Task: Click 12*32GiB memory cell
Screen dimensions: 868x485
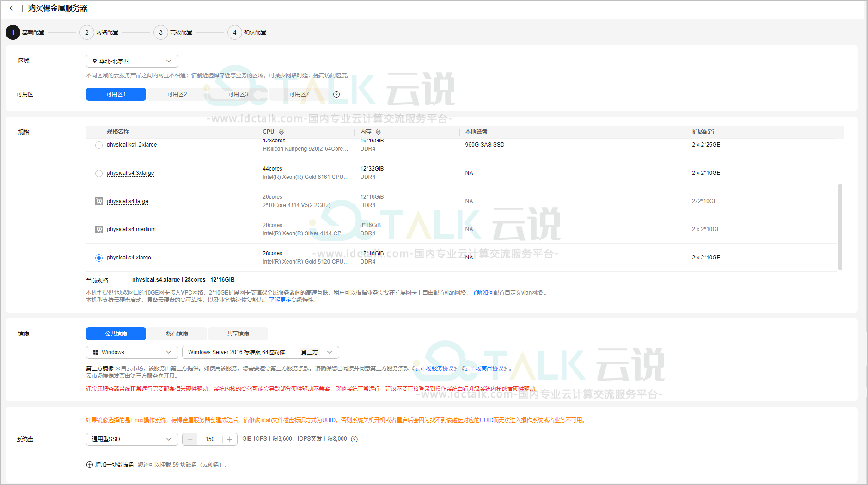Action: tap(372, 169)
